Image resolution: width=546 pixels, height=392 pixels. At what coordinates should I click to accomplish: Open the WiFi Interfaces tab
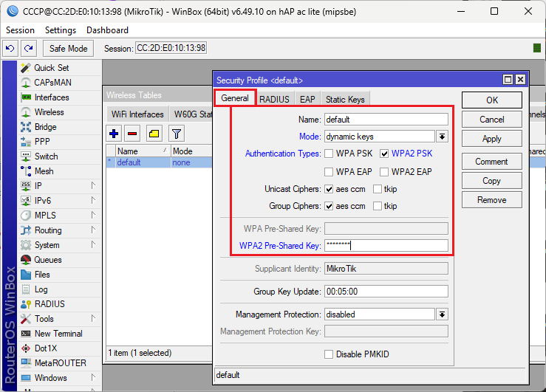click(137, 114)
